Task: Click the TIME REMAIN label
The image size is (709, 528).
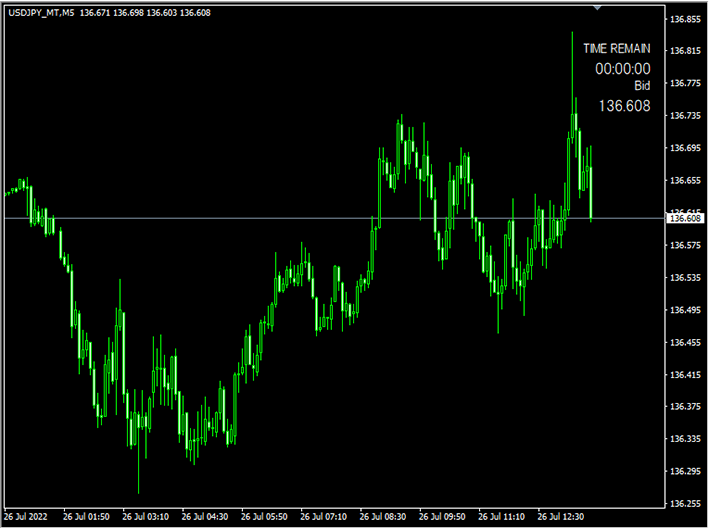Action: [x=617, y=48]
